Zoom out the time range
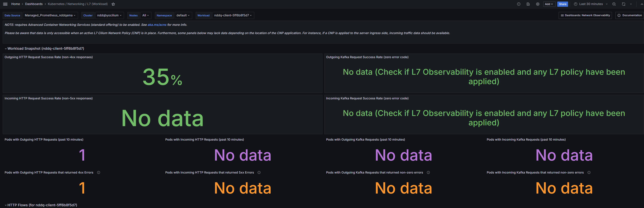The image size is (644, 208). (x=614, y=4)
